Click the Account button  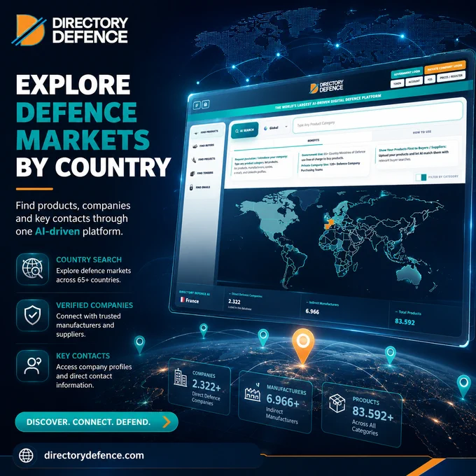coord(414,81)
